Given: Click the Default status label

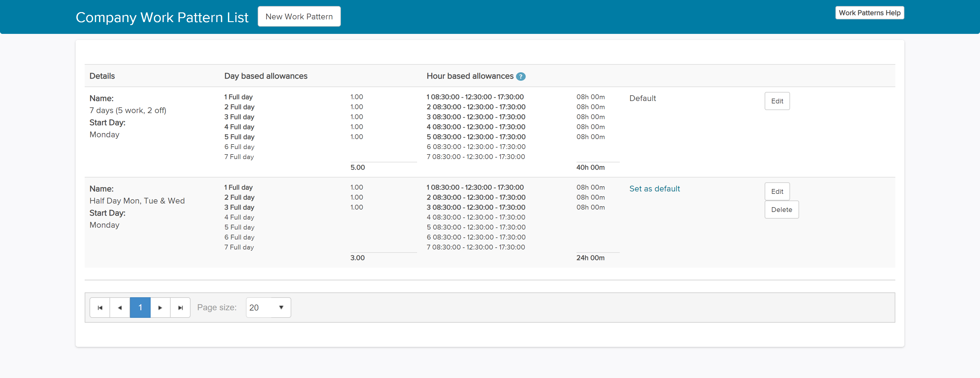Looking at the screenshot, I should pos(642,98).
